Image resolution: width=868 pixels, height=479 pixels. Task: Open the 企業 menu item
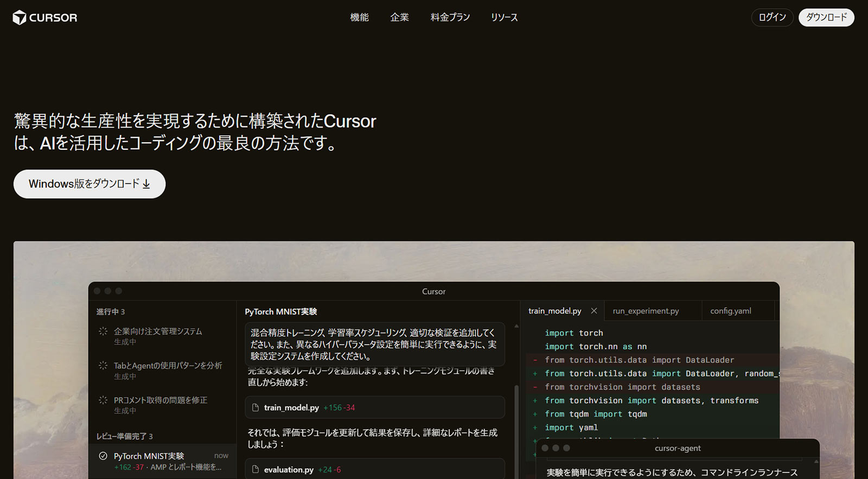pyautogui.click(x=399, y=17)
